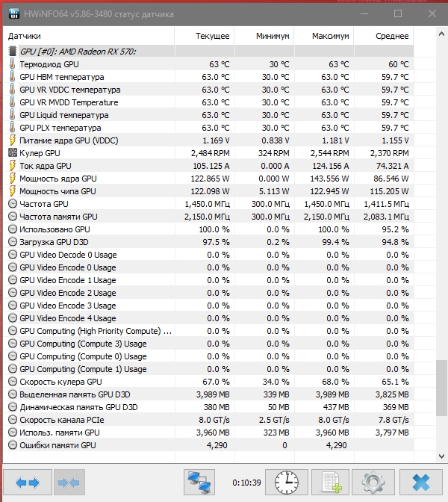Screen dimensions: 448x502
Task: Click the collapse columns arrows button
Action: point(69,483)
